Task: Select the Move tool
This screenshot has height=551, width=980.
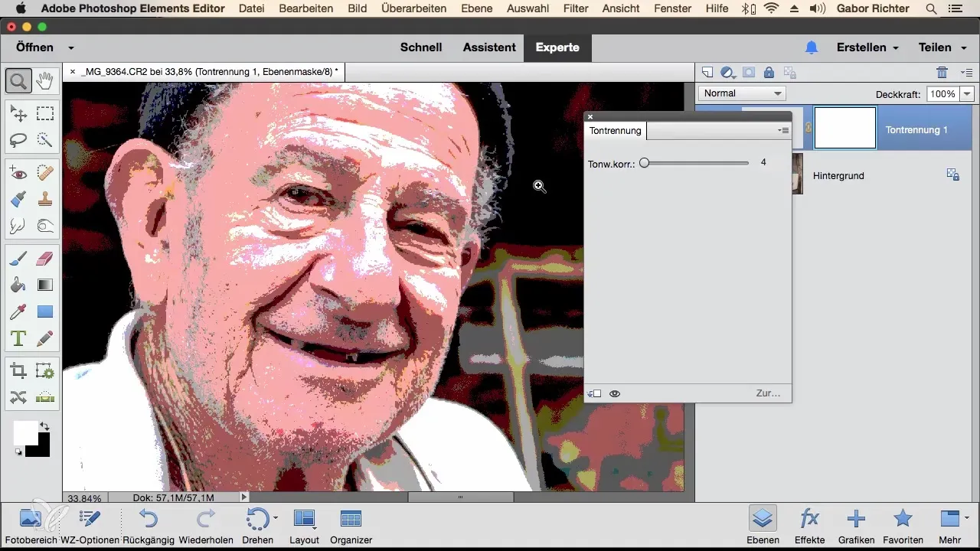Action: point(18,114)
